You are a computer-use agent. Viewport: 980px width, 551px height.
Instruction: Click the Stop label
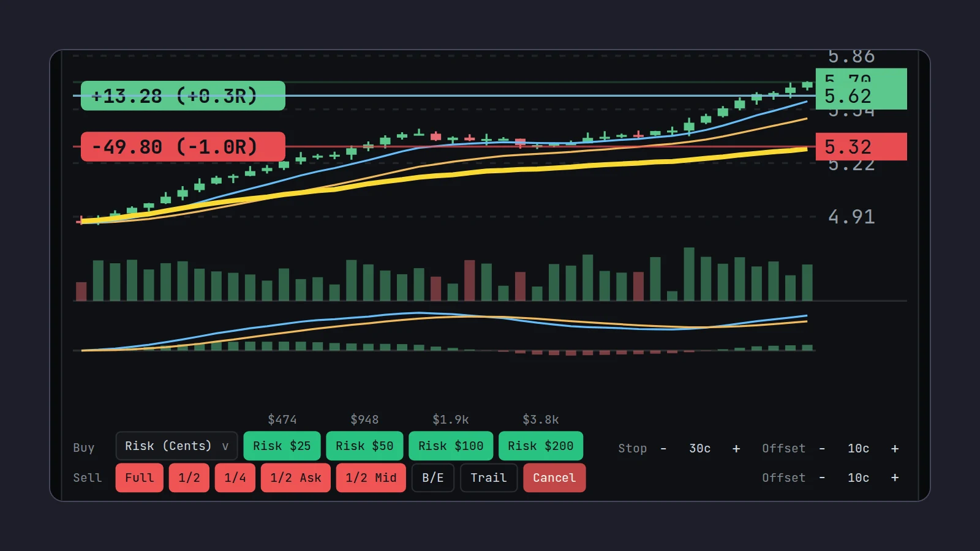point(633,449)
